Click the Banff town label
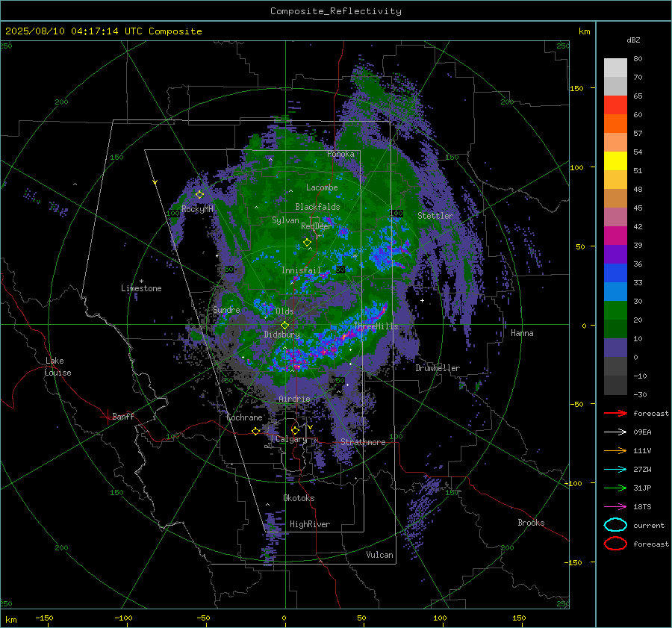Image resolution: width=672 pixels, height=628 pixels. point(123,416)
